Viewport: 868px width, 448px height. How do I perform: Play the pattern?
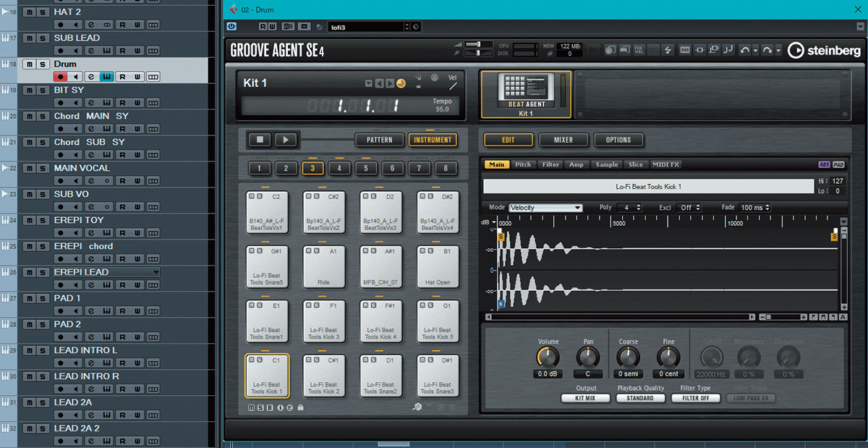click(x=286, y=140)
